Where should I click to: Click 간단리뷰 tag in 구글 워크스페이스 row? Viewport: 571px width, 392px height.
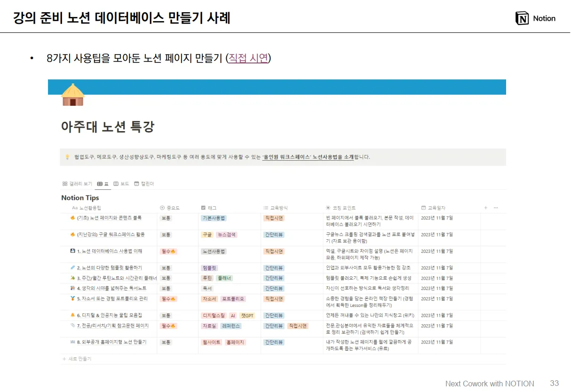pos(274,235)
